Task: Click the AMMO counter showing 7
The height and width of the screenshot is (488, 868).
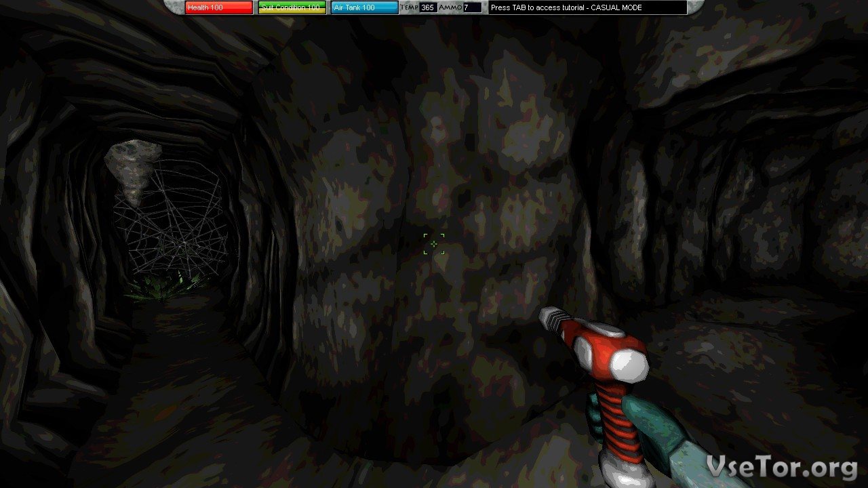Action: (472, 7)
